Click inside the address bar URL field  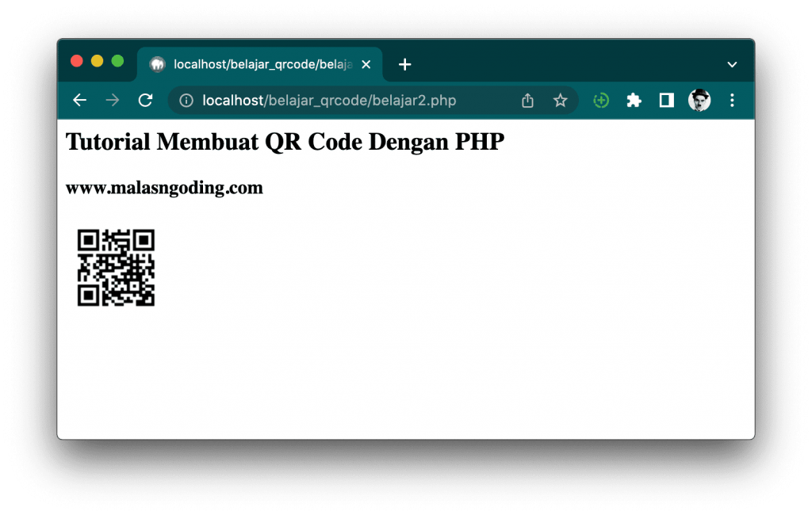click(317, 101)
